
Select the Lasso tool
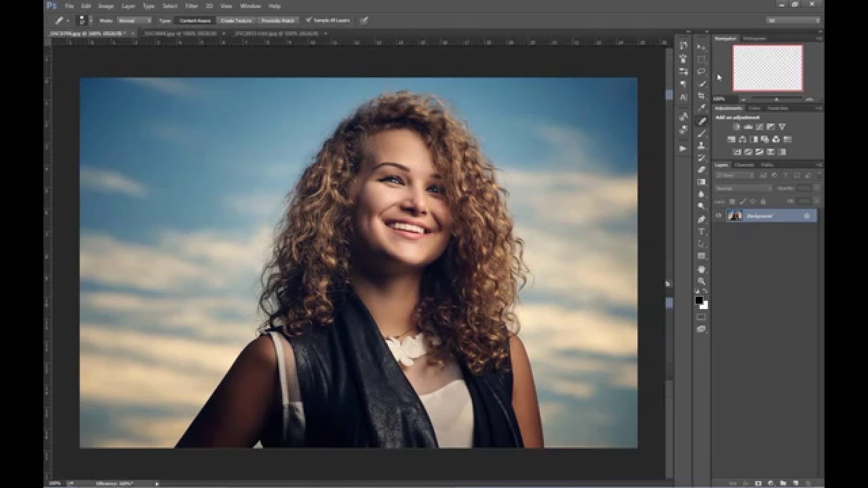702,72
